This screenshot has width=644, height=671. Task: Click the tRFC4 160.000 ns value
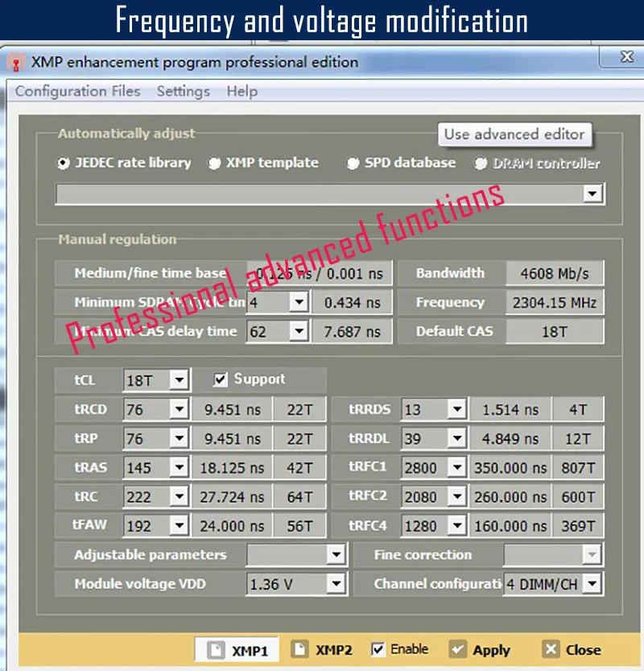[510, 526]
